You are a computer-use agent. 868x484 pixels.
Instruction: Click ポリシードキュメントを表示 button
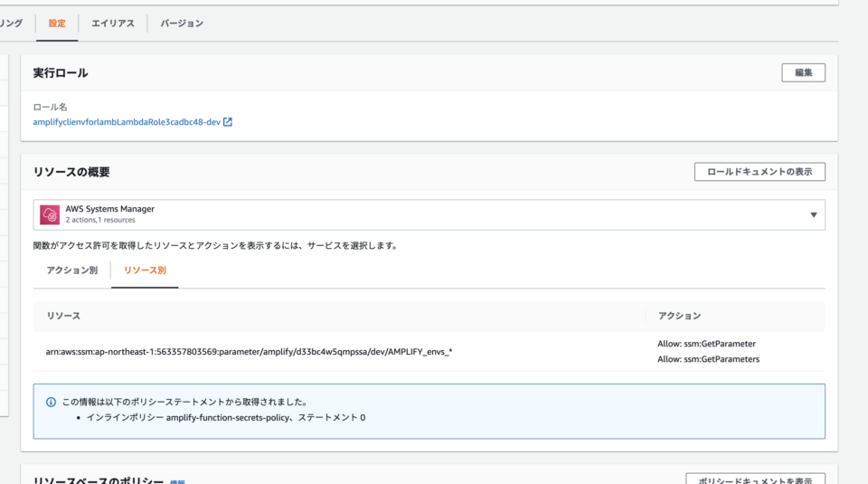pos(755,479)
